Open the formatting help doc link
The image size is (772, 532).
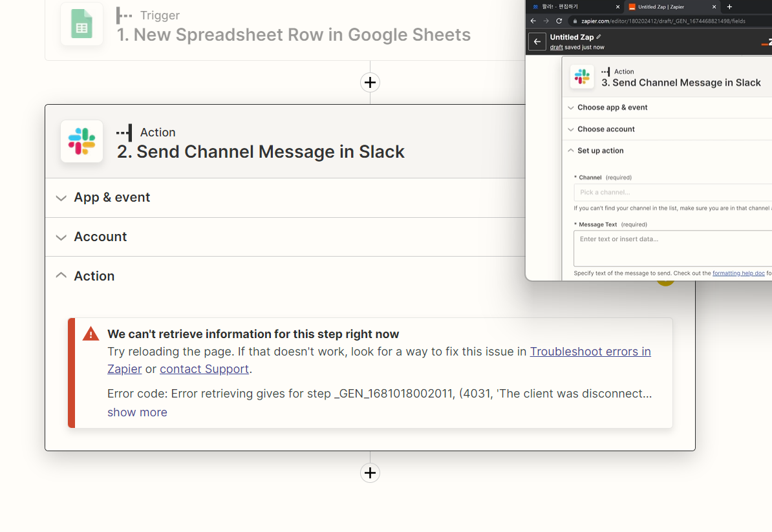point(738,273)
